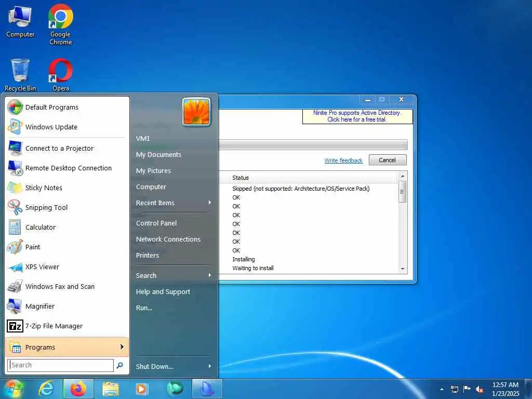Open Sticky Notes
This screenshot has height=399, width=532.
[67, 188]
